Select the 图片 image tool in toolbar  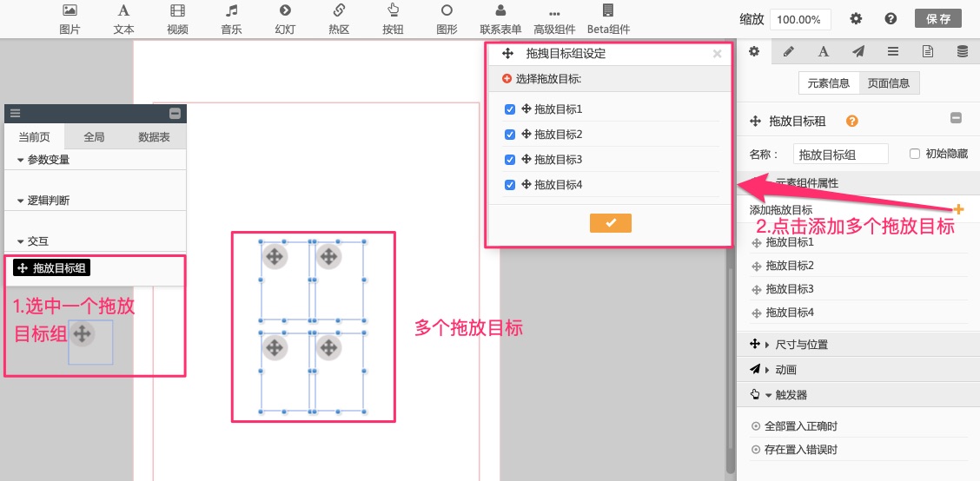[70, 19]
